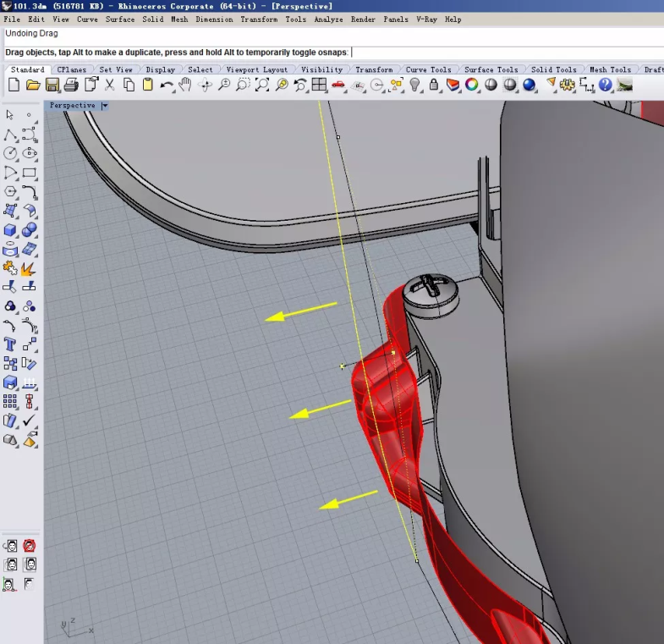Click the Save file icon
Image resolution: width=664 pixels, height=644 pixels.
[52, 85]
